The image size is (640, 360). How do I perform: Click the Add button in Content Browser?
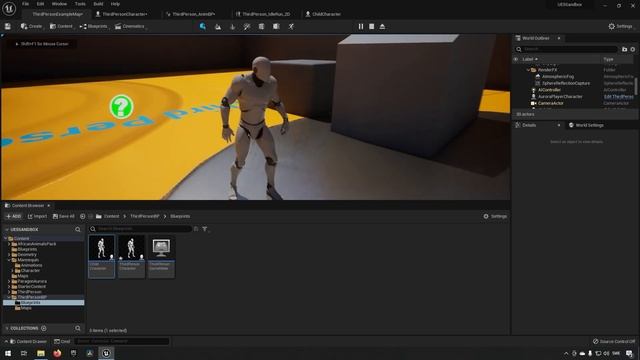click(x=13, y=216)
